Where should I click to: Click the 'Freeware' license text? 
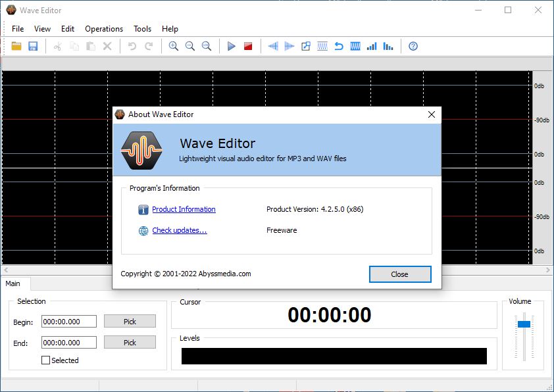[x=282, y=230]
